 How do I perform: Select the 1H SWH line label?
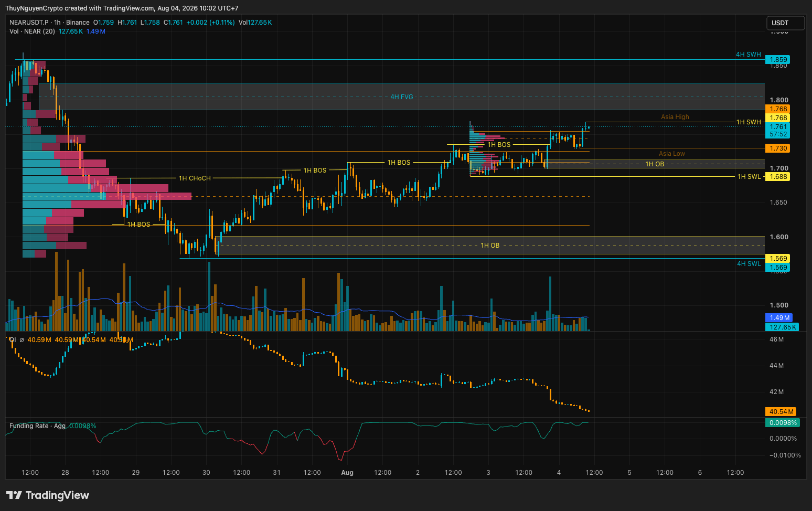coord(749,122)
